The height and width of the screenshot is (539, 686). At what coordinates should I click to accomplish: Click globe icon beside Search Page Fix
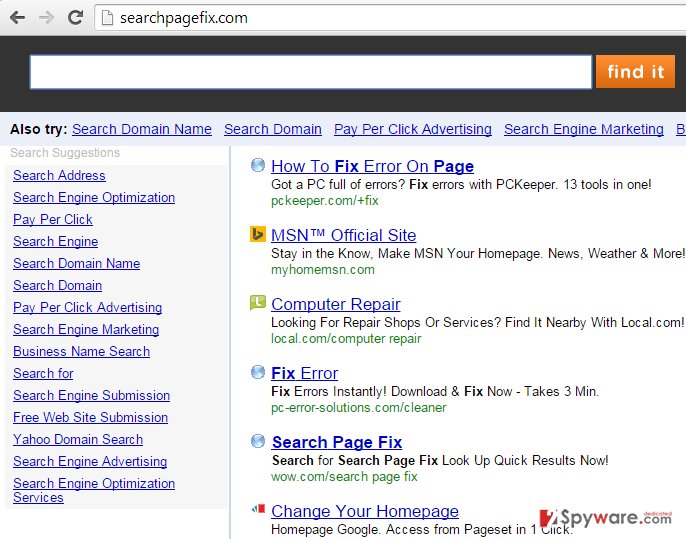[258, 441]
